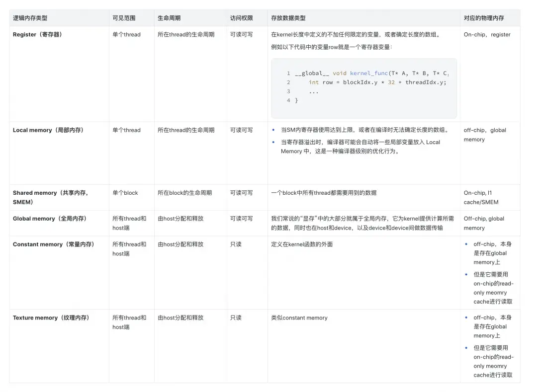Viewport: 537px width, 392px height.
Task: Click 单个thread in the Register row
Action: pyautogui.click(x=126, y=35)
